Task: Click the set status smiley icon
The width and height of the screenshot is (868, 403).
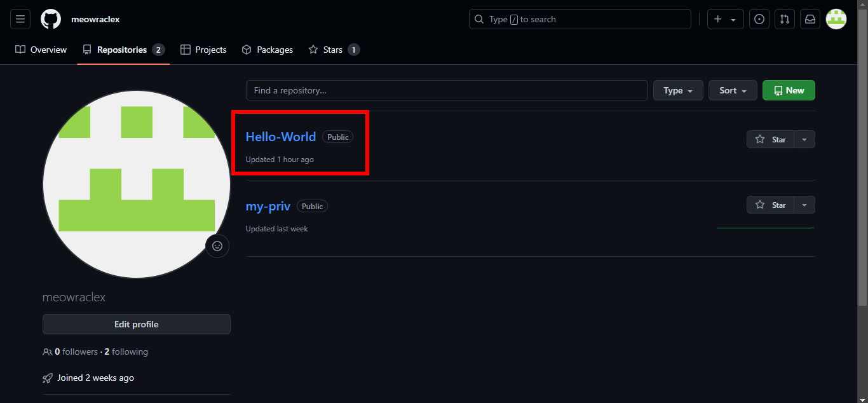Action: pyautogui.click(x=217, y=246)
